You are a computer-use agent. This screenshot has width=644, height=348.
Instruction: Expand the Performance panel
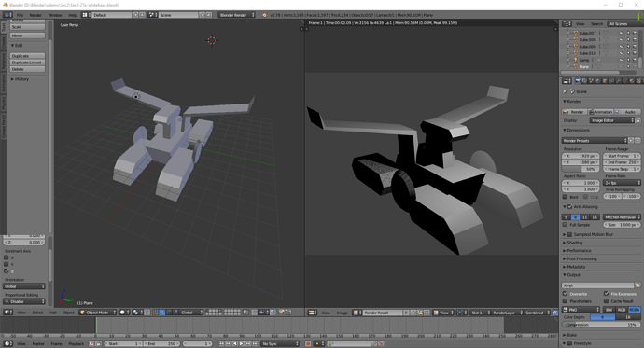pyautogui.click(x=579, y=250)
